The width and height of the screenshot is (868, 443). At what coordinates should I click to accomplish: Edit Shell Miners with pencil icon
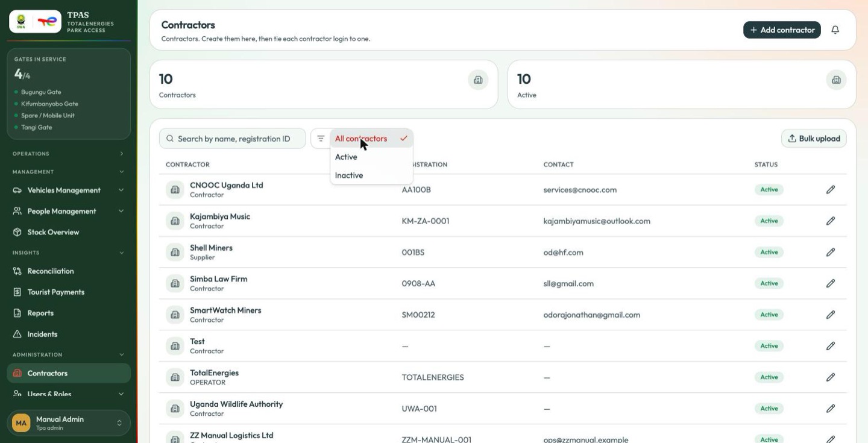coord(831,253)
